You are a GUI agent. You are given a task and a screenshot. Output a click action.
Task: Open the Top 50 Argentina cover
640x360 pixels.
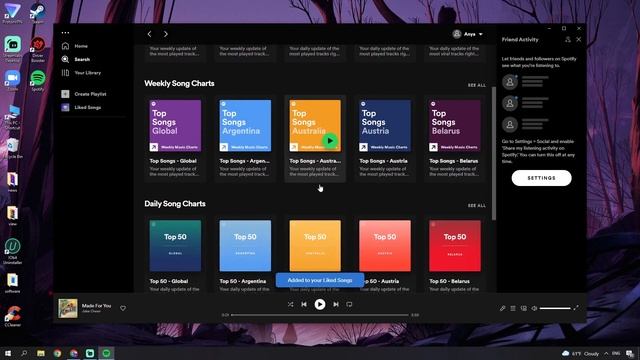click(245, 246)
